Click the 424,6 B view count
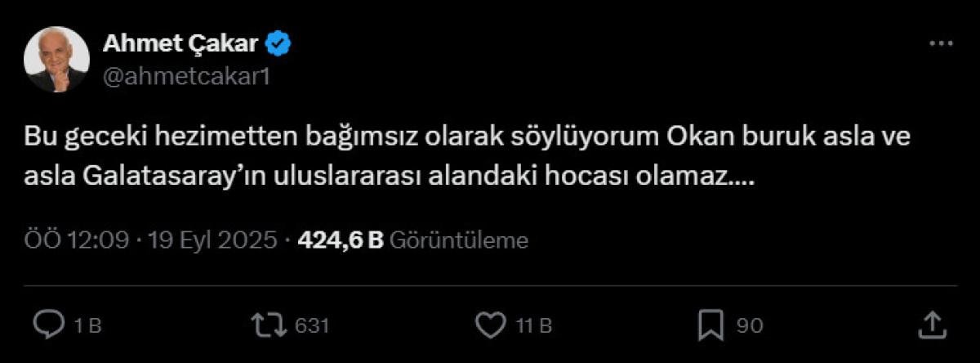The height and width of the screenshot is (363, 980). click(341, 240)
